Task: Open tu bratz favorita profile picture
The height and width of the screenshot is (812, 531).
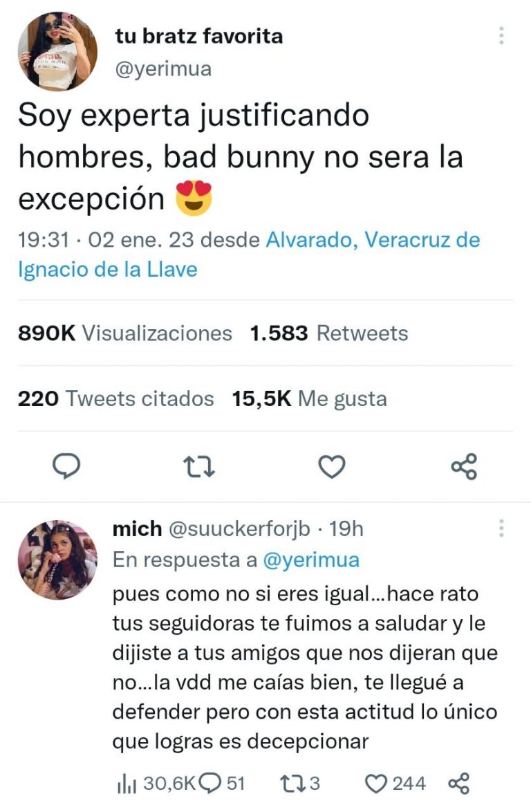Action: (57, 50)
